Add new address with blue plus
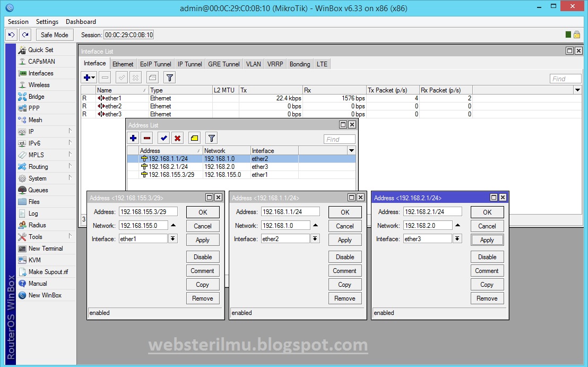Image resolution: width=588 pixels, height=367 pixels. pyautogui.click(x=133, y=138)
